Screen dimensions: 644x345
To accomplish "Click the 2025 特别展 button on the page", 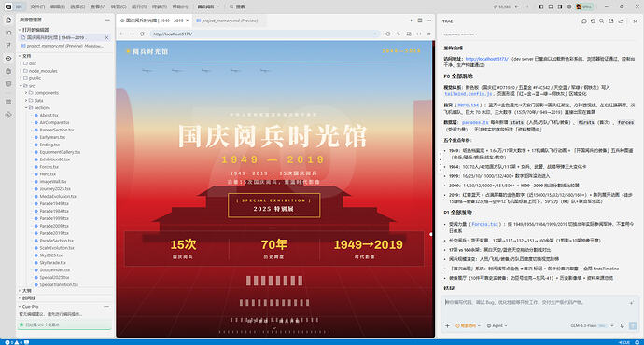I will click(274, 205).
